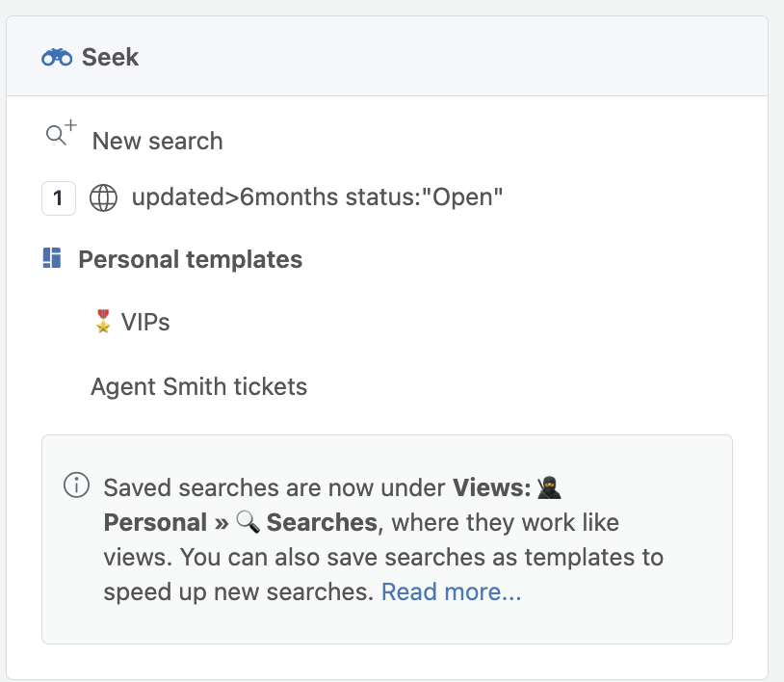Click the Personal templates layout icon
Image resolution: width=784 pixels, height=682 pixels.
(x=52, y=258)
